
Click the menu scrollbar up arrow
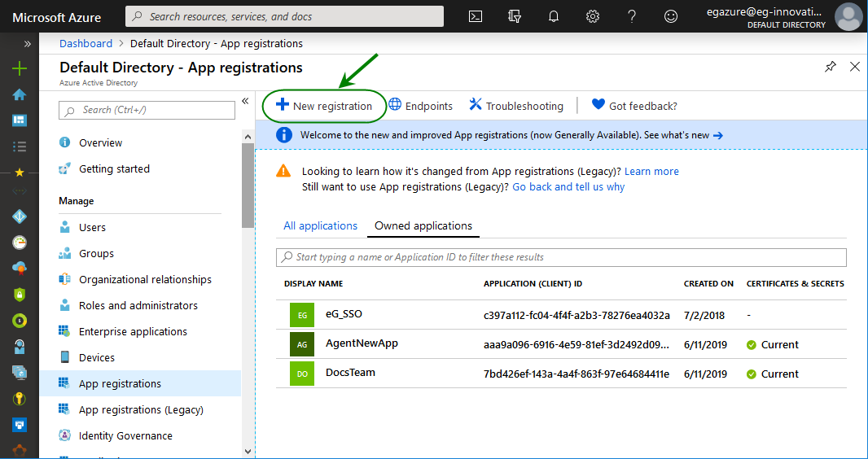[x=248, y=137]
